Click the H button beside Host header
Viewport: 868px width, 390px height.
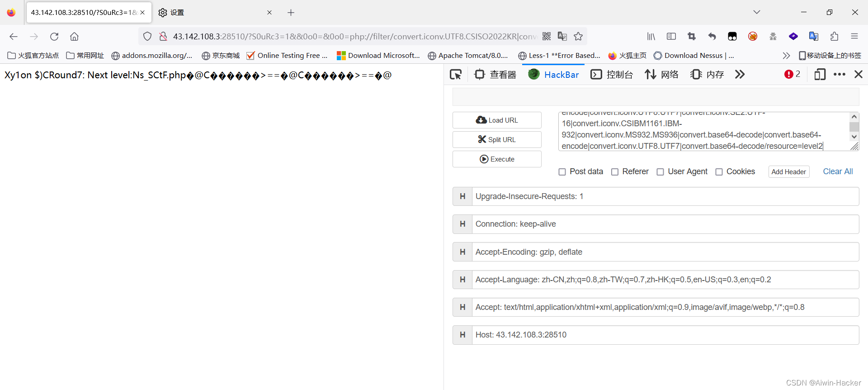pyautogui.click(x=462, y=335)
